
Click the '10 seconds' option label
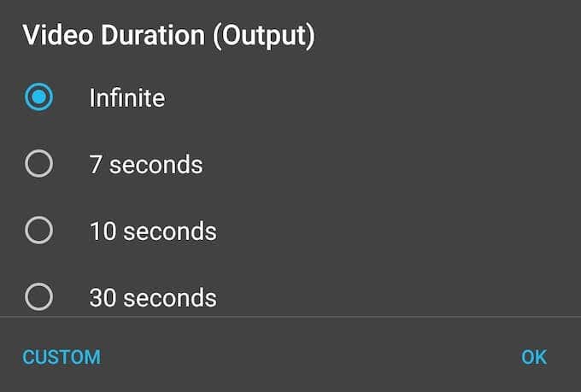(152, 231)
